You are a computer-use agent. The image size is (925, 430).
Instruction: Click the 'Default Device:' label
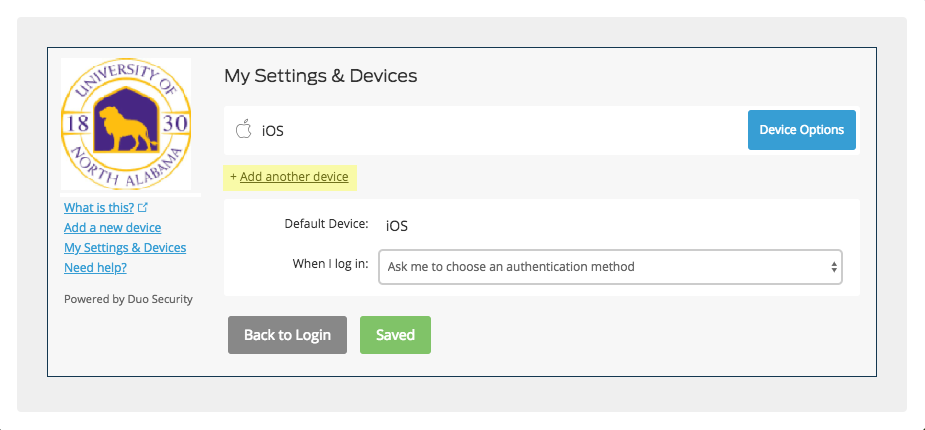pyautogui.click(x=326, y=224)
